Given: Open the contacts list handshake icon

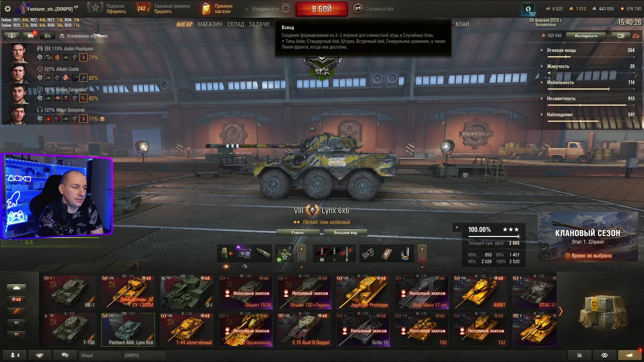Looking at the screenshot, I should (40, 355).
